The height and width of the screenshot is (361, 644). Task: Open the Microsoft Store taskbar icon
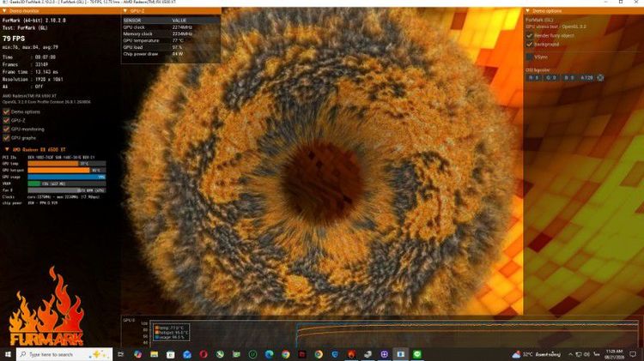pyautogui.click(x=171, y=354)
